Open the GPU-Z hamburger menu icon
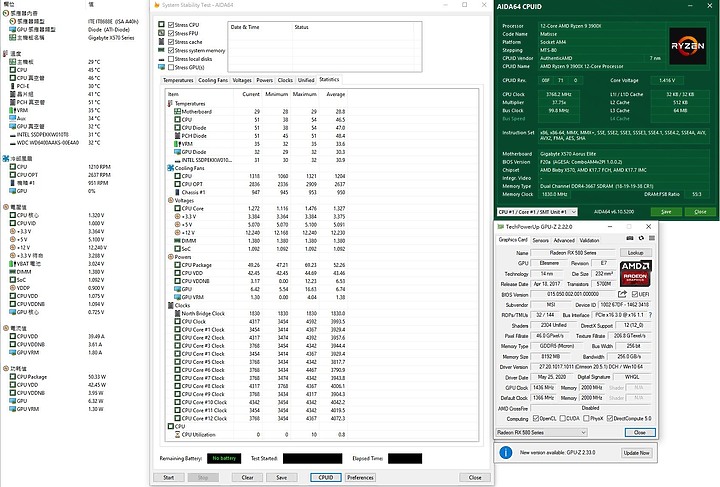This screenshot has width=720, height=487. click(652, 238)
